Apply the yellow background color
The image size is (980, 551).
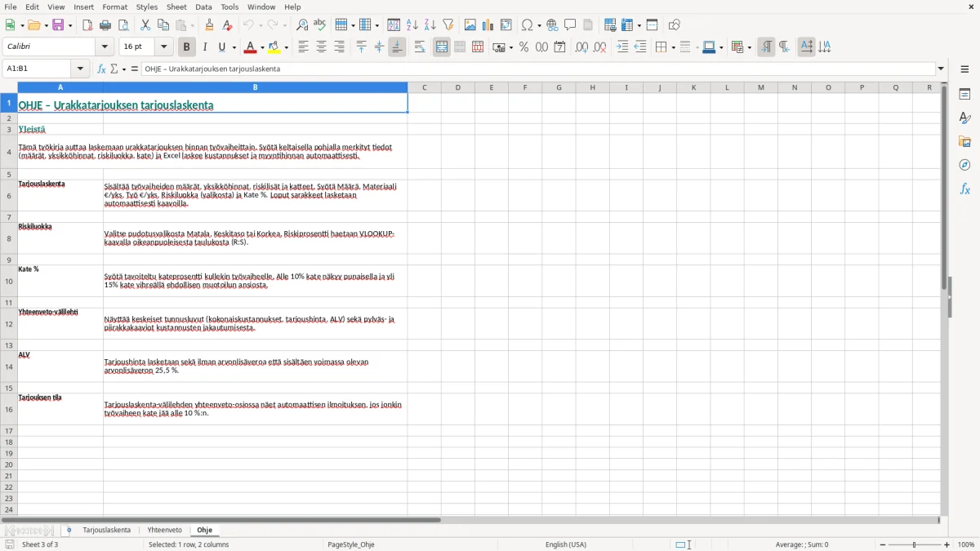(275, 47)
